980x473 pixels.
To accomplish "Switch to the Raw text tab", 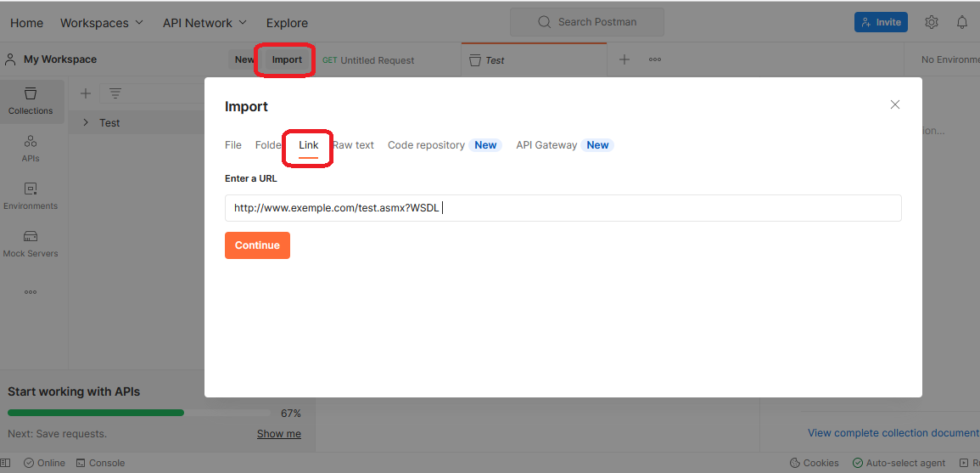I will pos(354,145).
